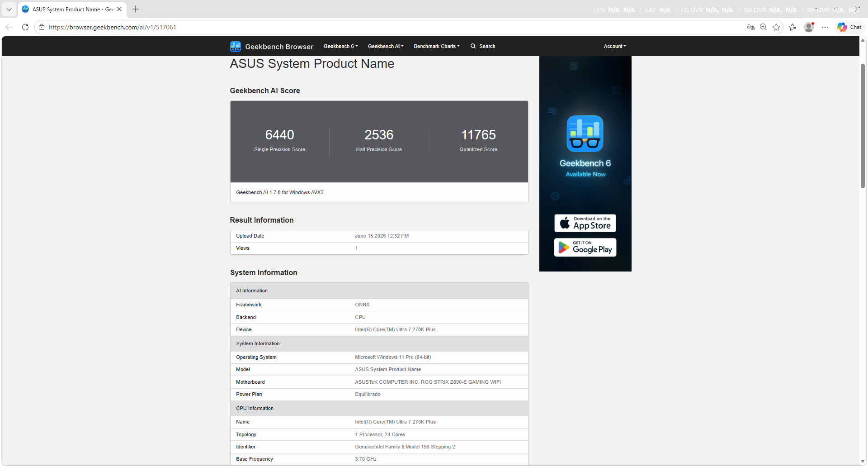This screenshot has height=467, width=868.
Task: Click the Device row processor name value
Action: [x=395, y=329]
